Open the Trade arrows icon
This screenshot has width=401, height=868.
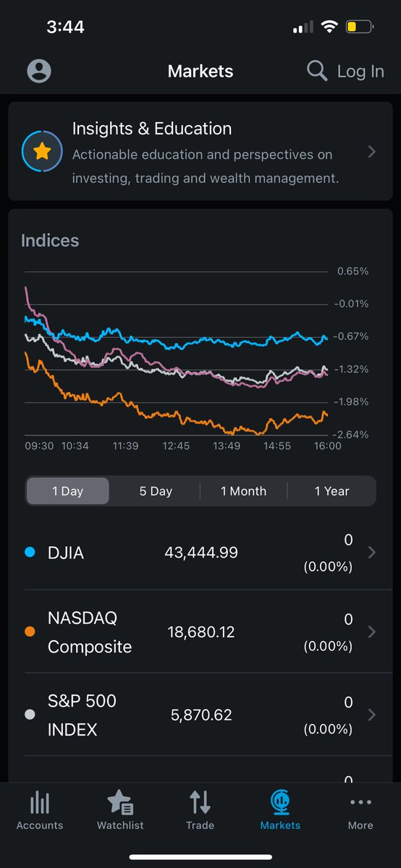tap(200, 802)
